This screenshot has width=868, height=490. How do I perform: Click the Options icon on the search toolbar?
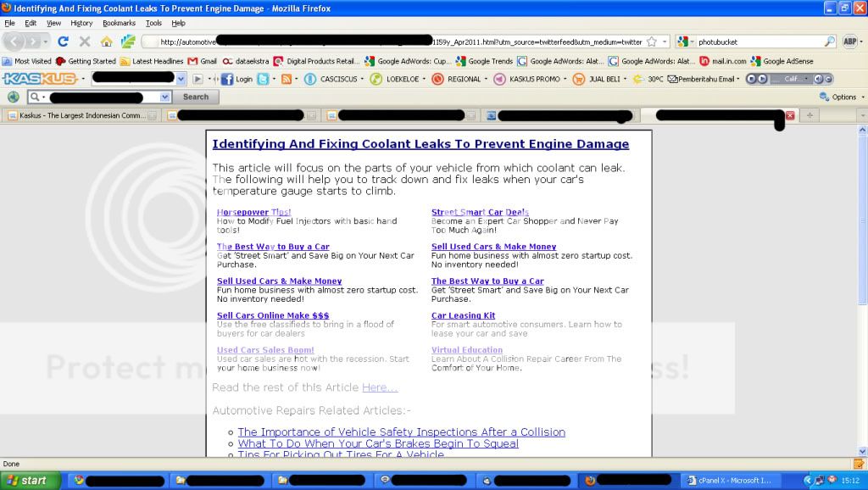pyautogui.click(x=824, y=97)
